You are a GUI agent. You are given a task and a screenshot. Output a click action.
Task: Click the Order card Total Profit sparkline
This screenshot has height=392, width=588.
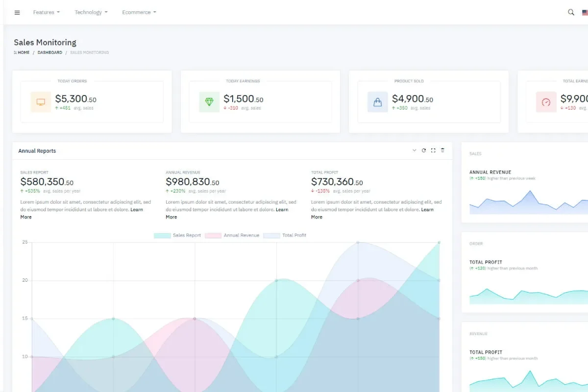click(529, 296)
